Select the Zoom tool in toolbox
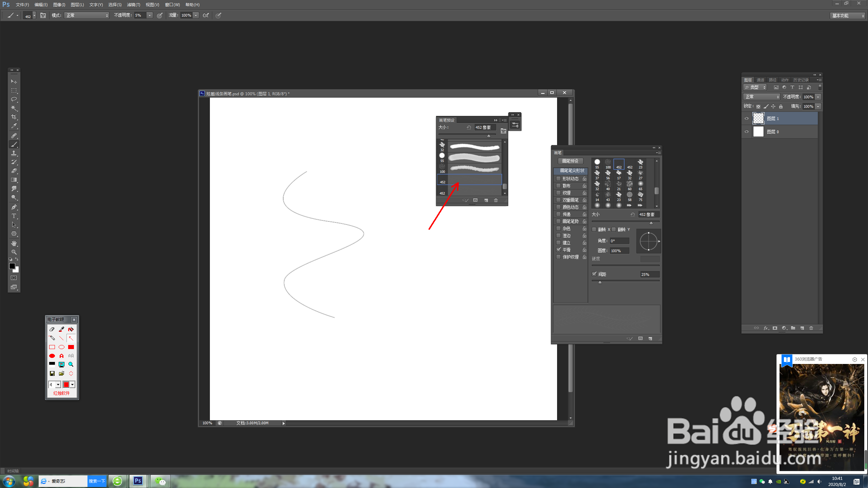The height and width of the screenshot is (488, 868). coord(14,252)
